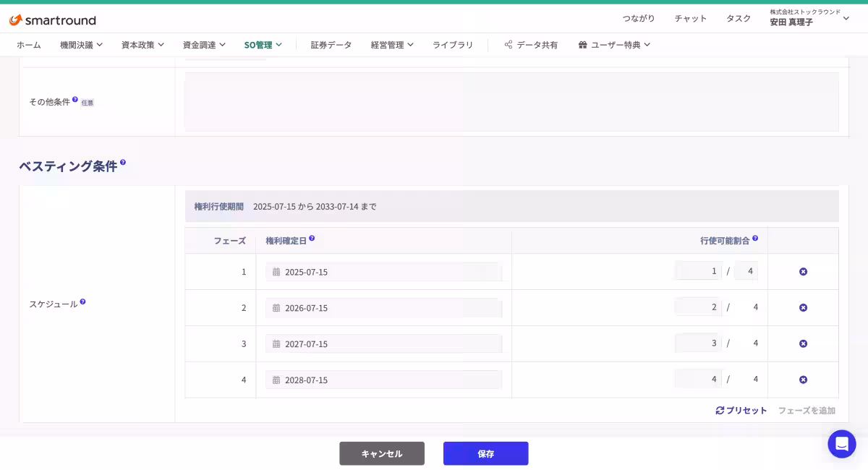Click phase 4 numerator field

coord(698,379)
